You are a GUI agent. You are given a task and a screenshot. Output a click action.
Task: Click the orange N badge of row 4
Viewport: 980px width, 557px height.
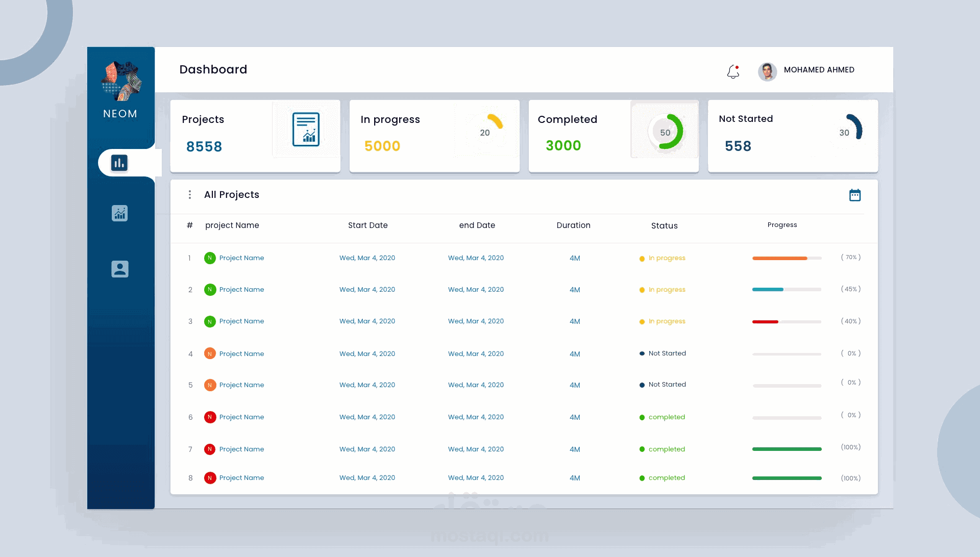click(210, 353)
